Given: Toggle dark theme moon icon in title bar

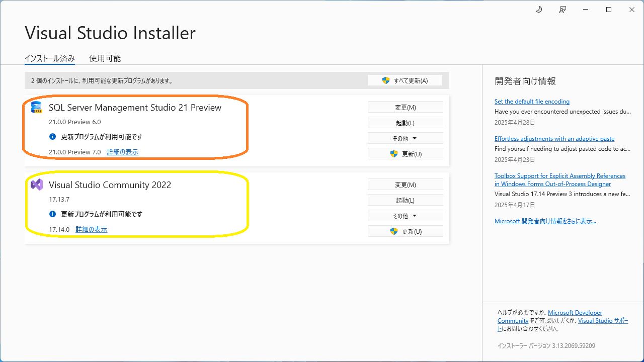Looking at the screenshot, I should (539, 10).
